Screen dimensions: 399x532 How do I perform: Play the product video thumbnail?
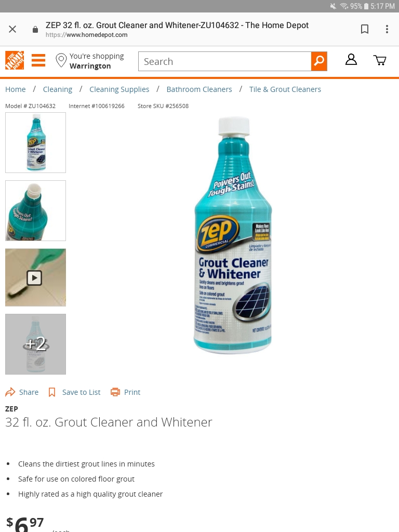(36, 277)
